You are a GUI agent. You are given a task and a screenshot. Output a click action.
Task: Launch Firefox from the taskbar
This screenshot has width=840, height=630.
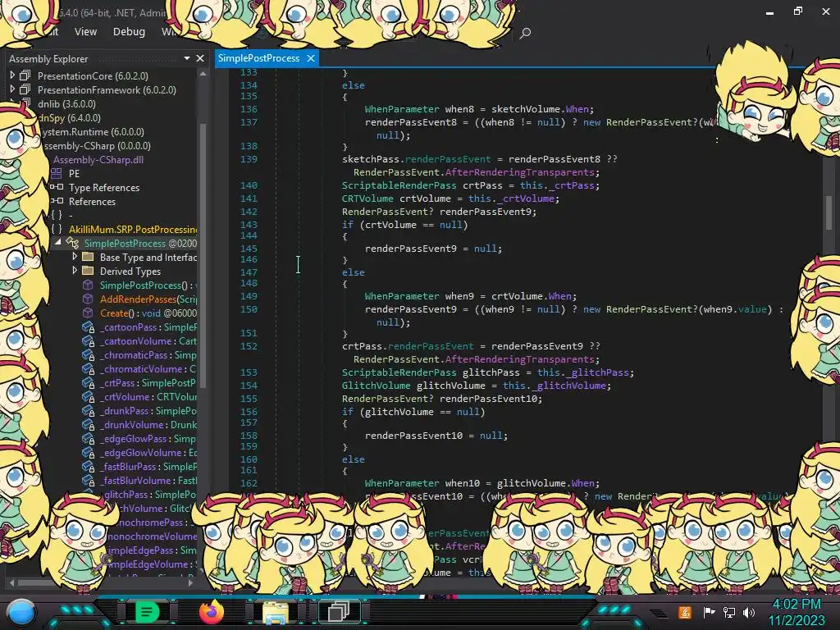point(211,611)
